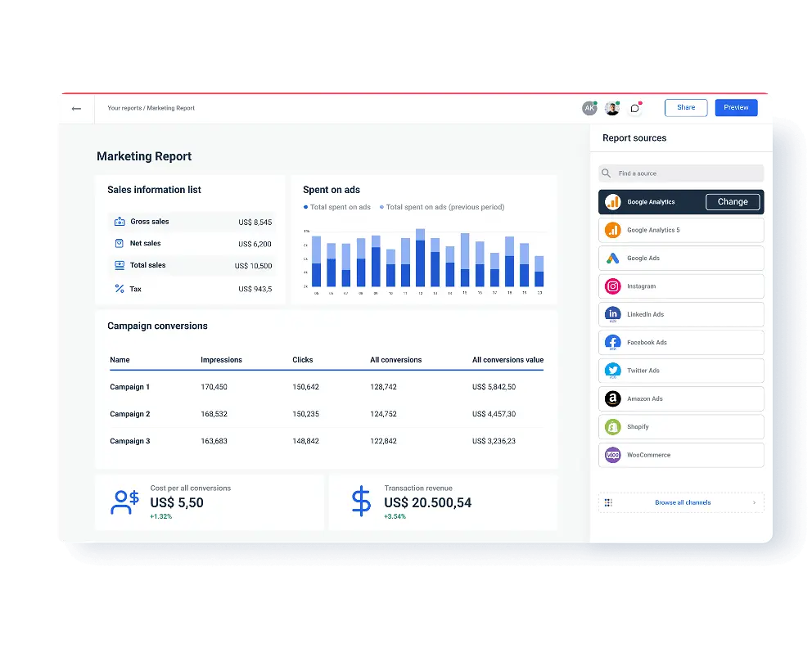Click the Report sources panel heading
812x648 pixels.
click(x=634, y=138)
